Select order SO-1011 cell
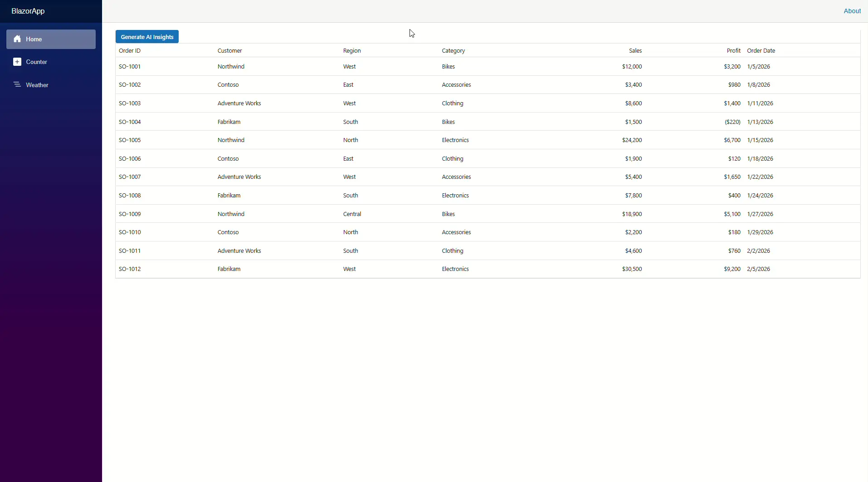This screenshot has width=868, height=482. pos(130,251)
